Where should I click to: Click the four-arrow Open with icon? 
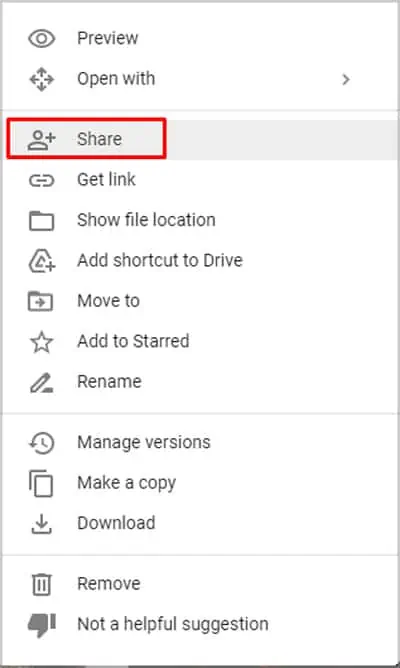pyautogui.click(x=41, y=79)
